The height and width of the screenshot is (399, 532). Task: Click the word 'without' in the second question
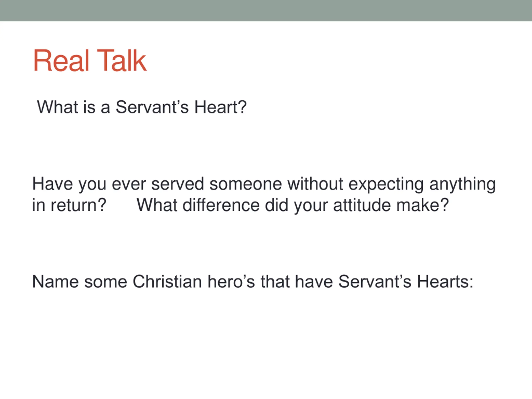click(x=315, y=184)
